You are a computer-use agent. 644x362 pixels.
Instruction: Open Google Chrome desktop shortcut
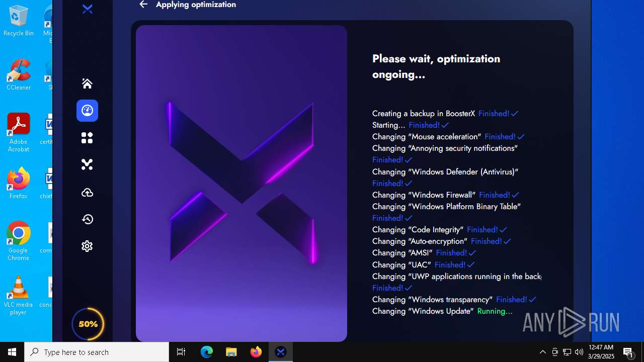point(19,242)
